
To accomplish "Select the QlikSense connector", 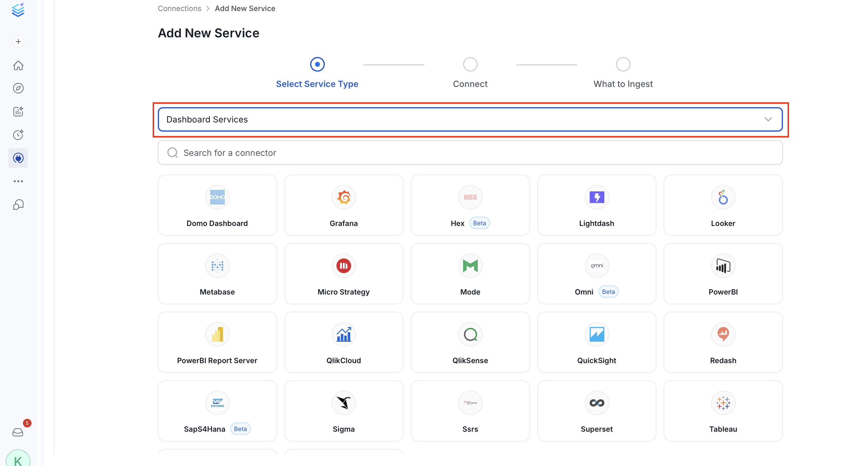I will click(470, 342).
